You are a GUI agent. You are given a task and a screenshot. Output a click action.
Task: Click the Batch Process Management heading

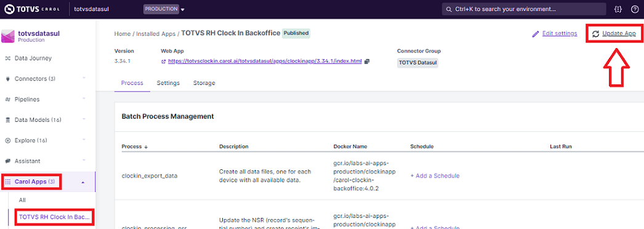167,116
